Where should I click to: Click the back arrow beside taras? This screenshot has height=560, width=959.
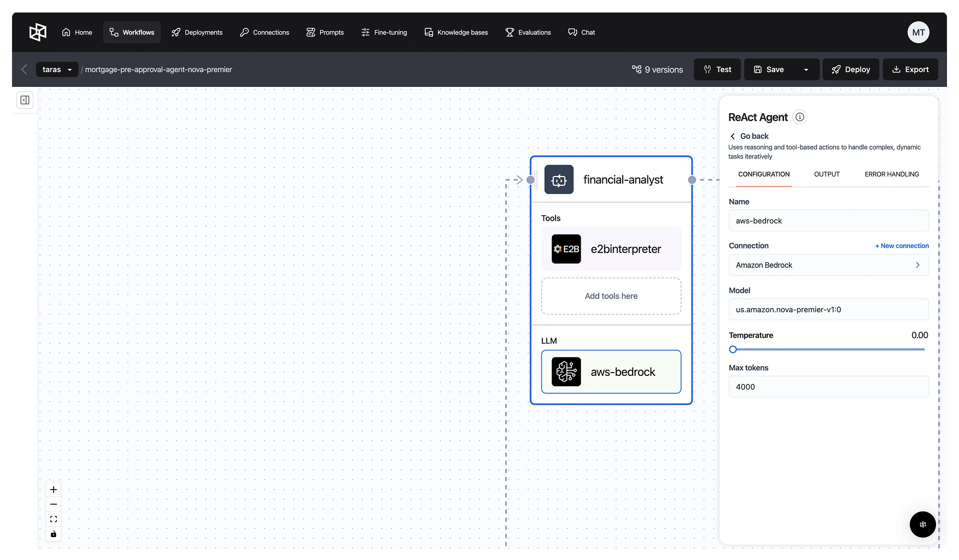click(x=24, y=69)
